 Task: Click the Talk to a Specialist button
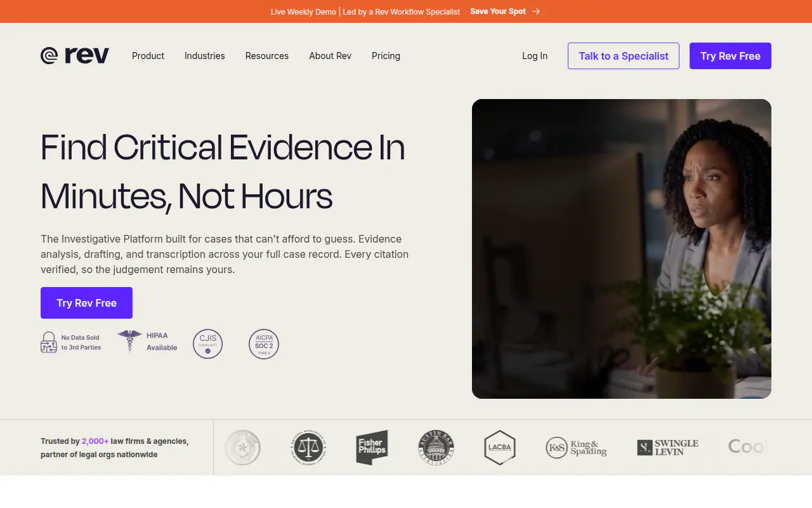click(624, 56)
